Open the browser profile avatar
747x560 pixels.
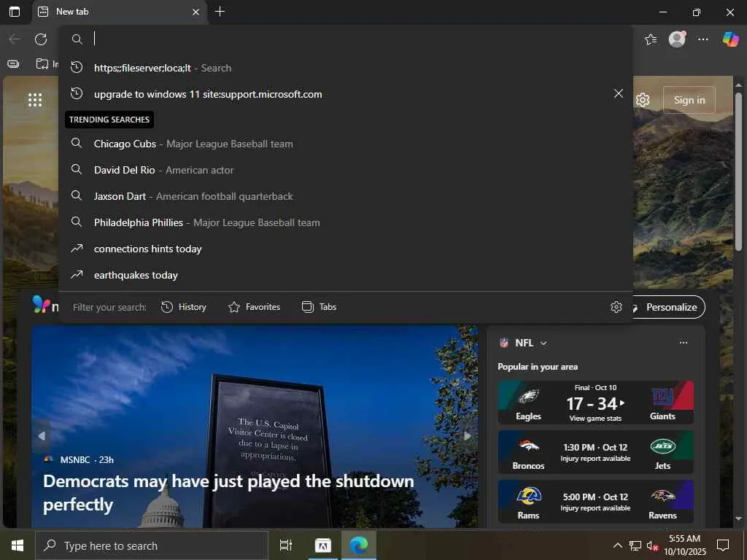[677, 39]
